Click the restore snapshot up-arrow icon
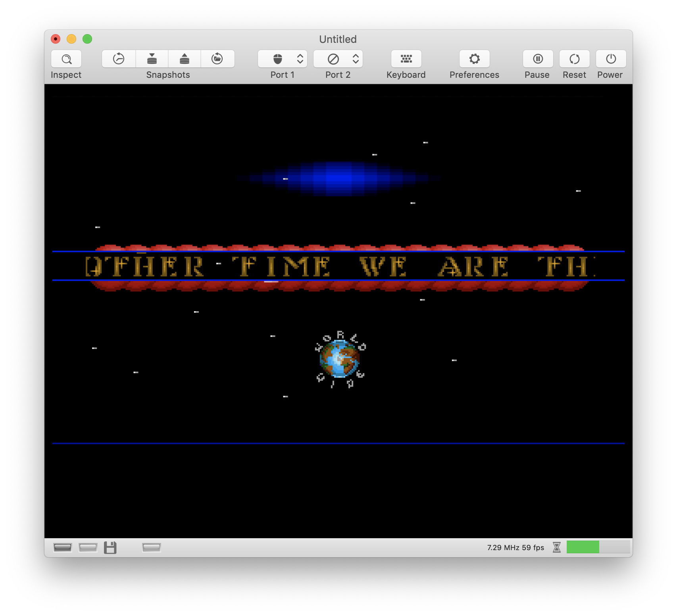 tap(185, 59)
